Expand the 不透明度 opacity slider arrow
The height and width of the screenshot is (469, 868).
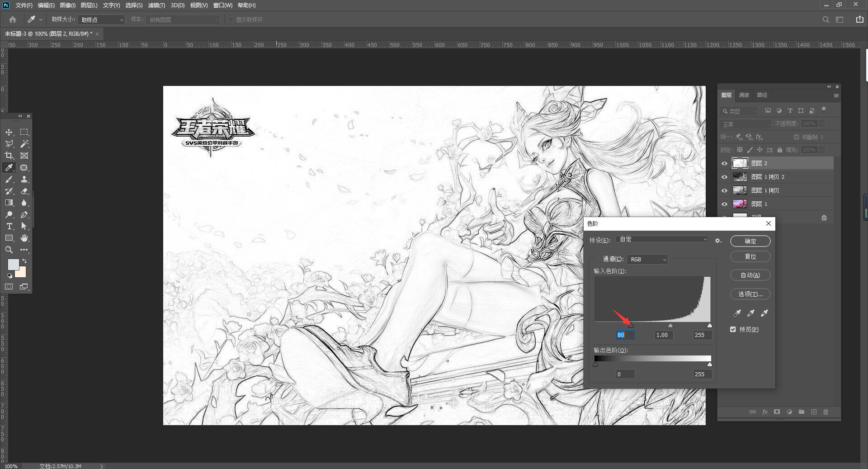click(822, 123)
